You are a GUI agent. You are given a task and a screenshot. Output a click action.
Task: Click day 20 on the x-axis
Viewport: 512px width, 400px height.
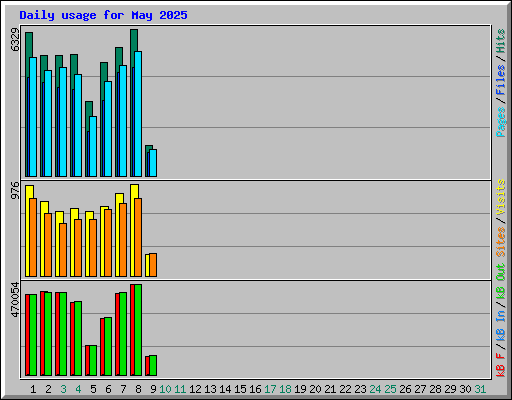click(x=315, y=389)
